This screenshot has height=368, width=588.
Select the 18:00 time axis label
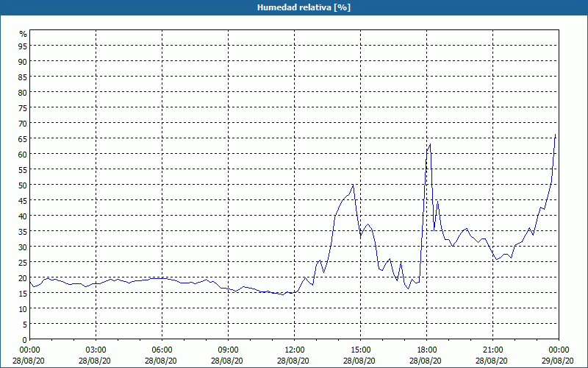point(426,350)
